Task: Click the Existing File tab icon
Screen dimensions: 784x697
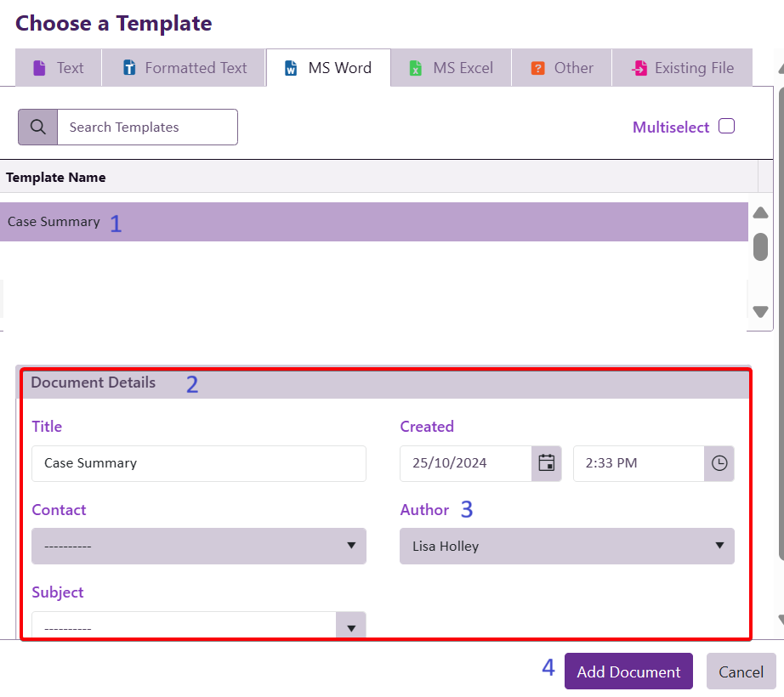Action: coord(639,68)
